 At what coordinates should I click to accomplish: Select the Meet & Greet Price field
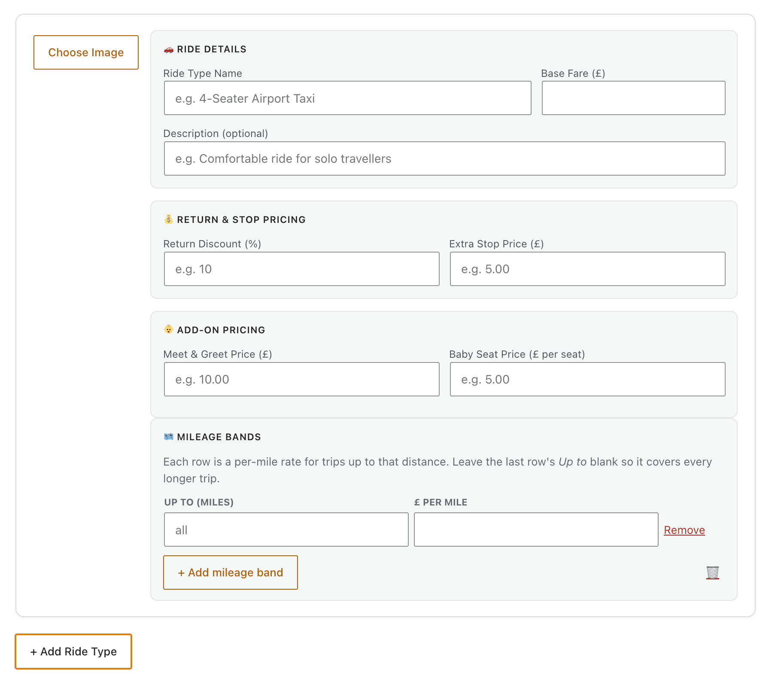pyautogui.click(x=302, y=379)
